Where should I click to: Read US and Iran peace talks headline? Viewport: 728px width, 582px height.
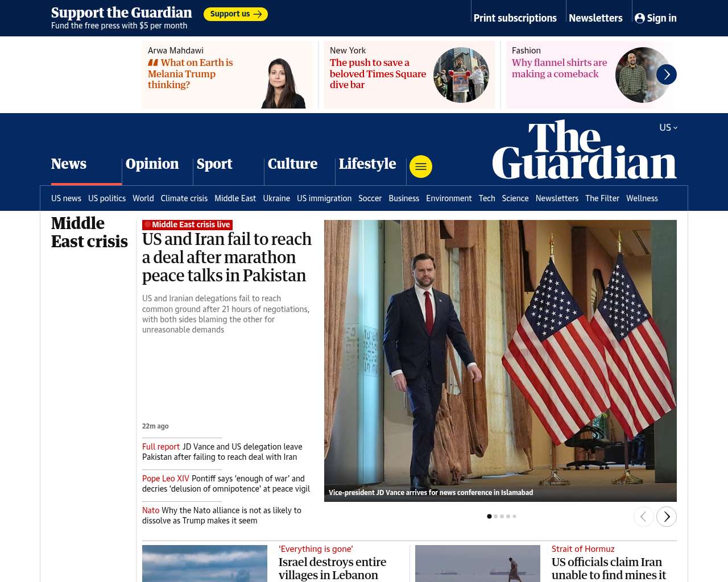pos(227,257)
